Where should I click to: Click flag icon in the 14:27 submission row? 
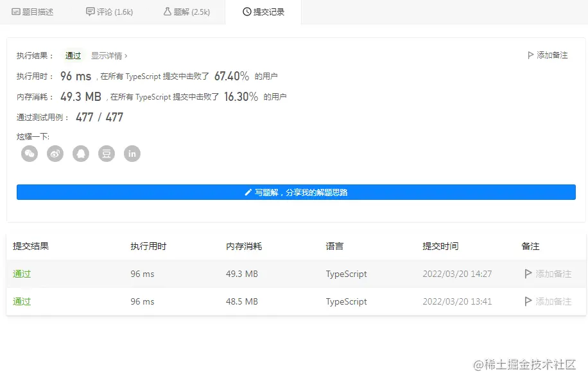coord(528,274)
